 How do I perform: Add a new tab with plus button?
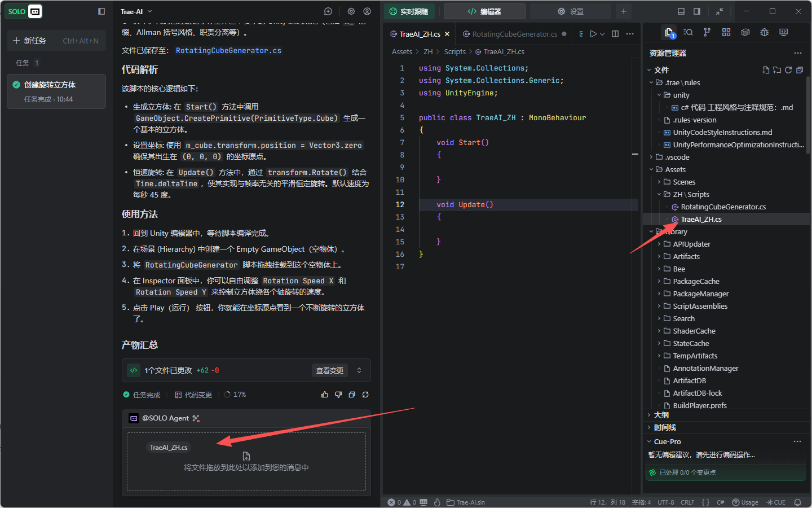pos(624,11)
